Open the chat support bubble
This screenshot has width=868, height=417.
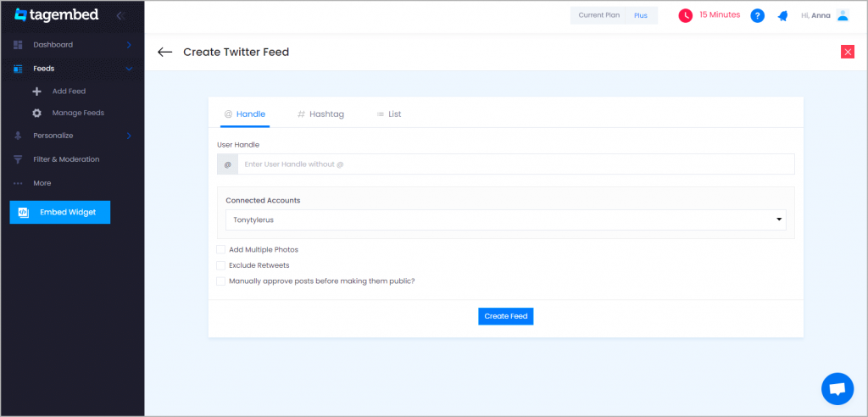pyautogui.click(x=837, y=389)
